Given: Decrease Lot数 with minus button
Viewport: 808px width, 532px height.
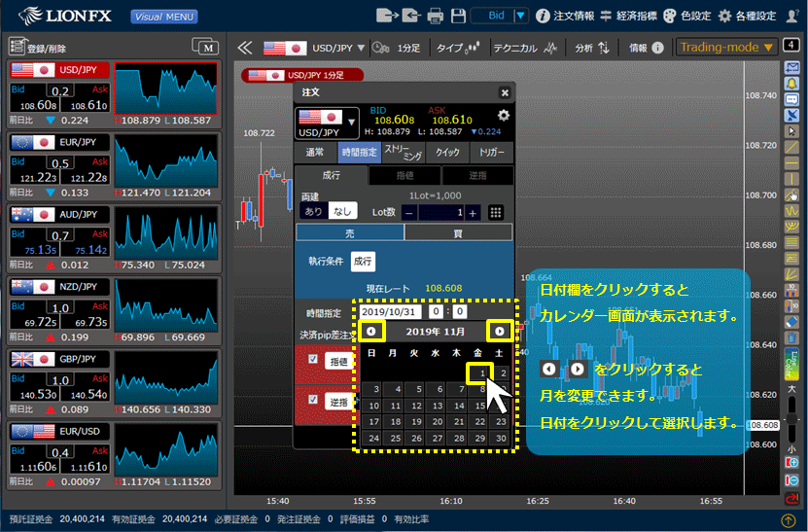Looking at the screenshot, I should [x=409, y=212].
